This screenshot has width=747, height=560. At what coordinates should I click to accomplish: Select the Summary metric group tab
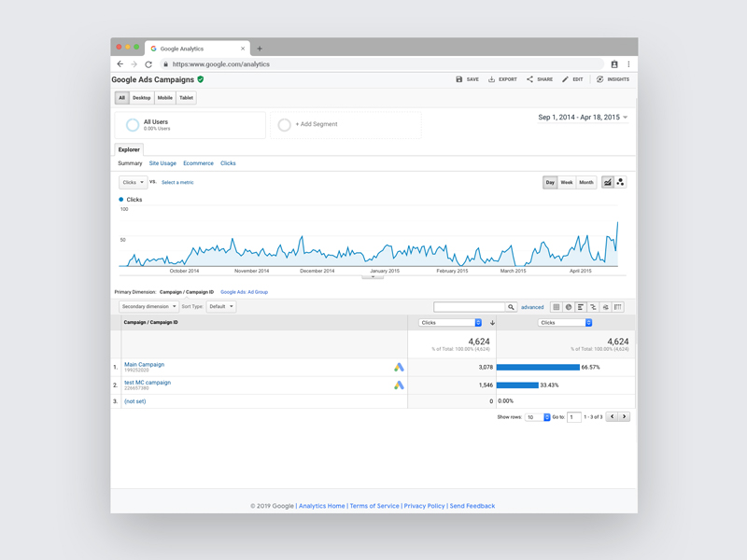click(x=130, y=163)
